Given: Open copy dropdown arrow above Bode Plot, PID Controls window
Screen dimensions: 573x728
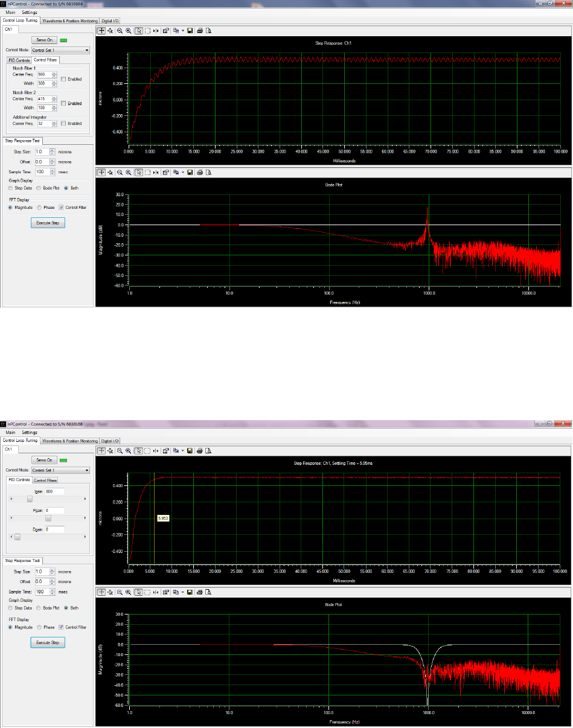Looking at the screenshot, I should (x=183, y=592).
